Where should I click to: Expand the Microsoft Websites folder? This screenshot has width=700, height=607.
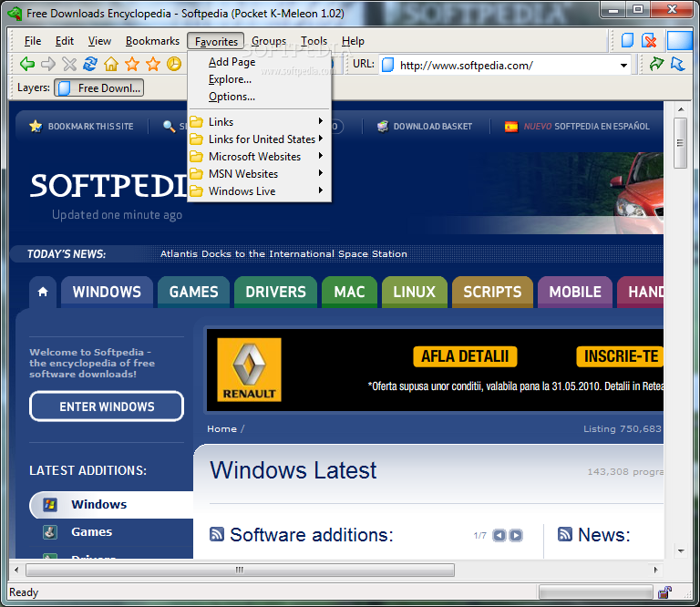pos(260,156)
